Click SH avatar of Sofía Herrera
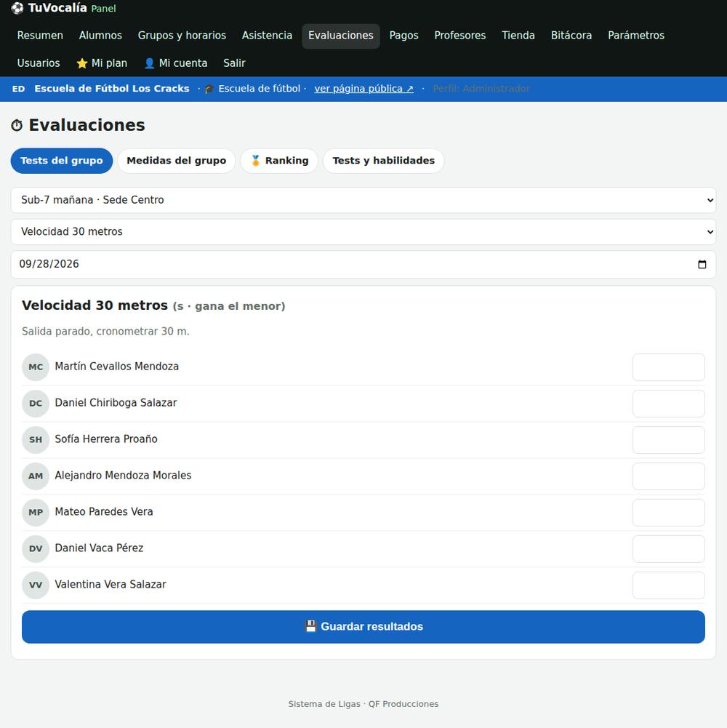Image resolution: width=727 pixels, height=728 pixels. click(36, 440)
